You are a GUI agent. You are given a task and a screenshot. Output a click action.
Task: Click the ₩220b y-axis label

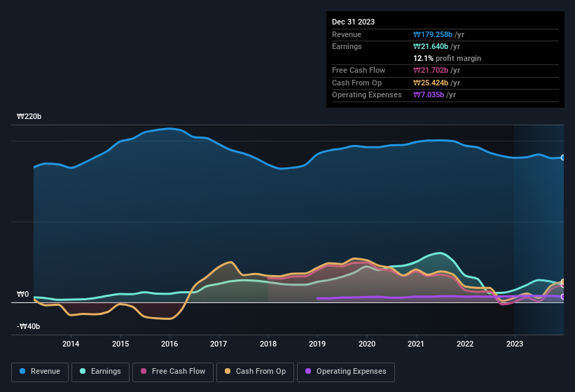point(29,116)
